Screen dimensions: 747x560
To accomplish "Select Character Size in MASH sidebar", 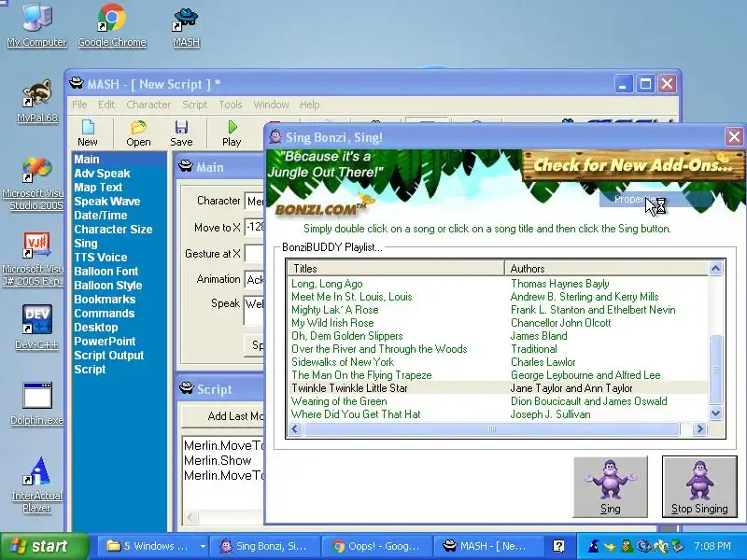I will (x=120, y=229).
